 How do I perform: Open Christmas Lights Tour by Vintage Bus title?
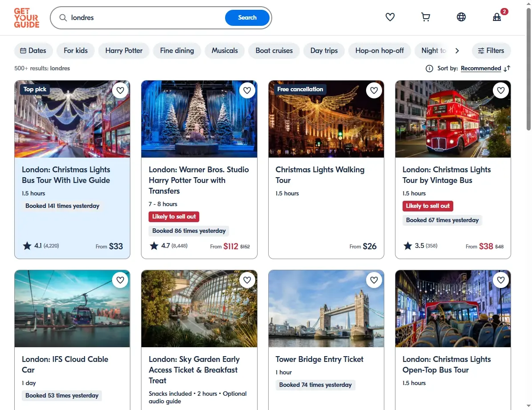(x=447, y=175)
